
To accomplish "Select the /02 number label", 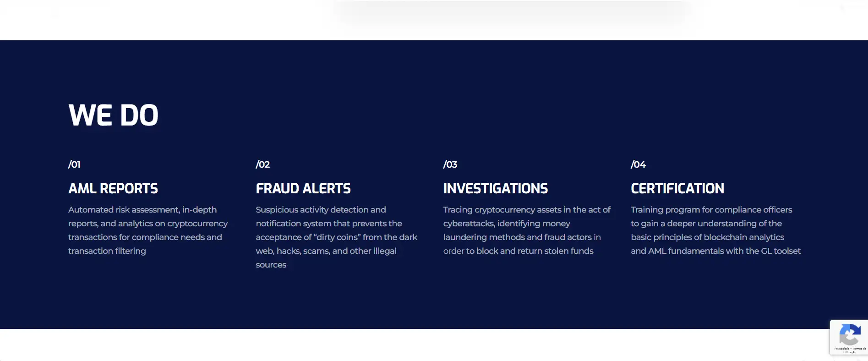I will click(262, 164).
